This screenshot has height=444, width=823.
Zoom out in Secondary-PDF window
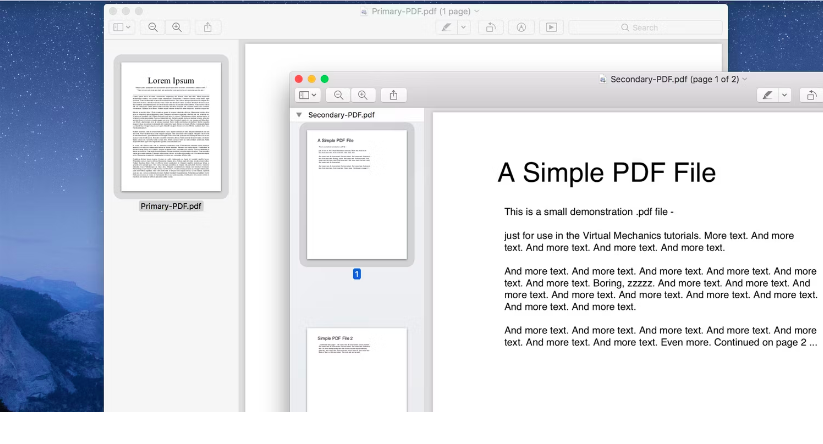339,95
